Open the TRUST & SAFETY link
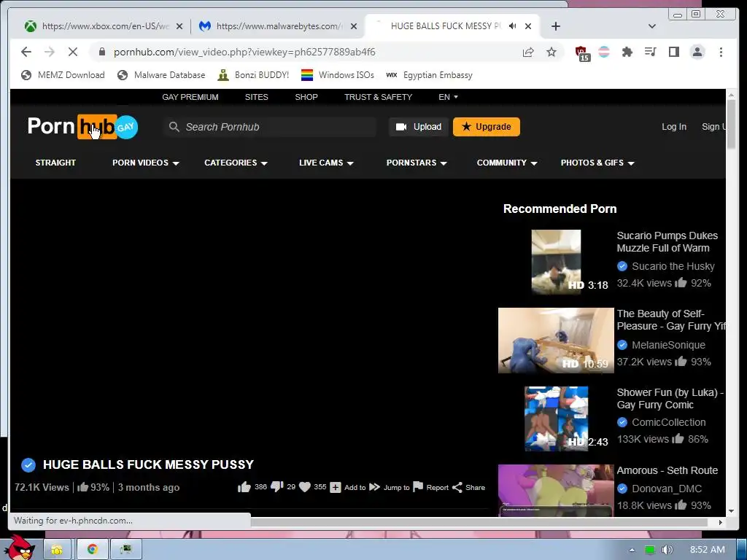 379,97
